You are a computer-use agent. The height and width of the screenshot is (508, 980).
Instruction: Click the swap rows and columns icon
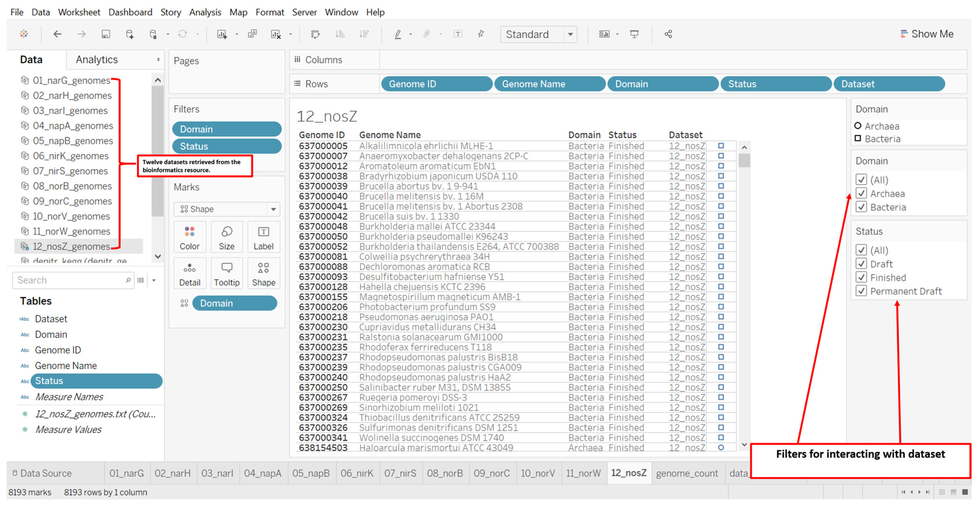[x=315, y=34]
